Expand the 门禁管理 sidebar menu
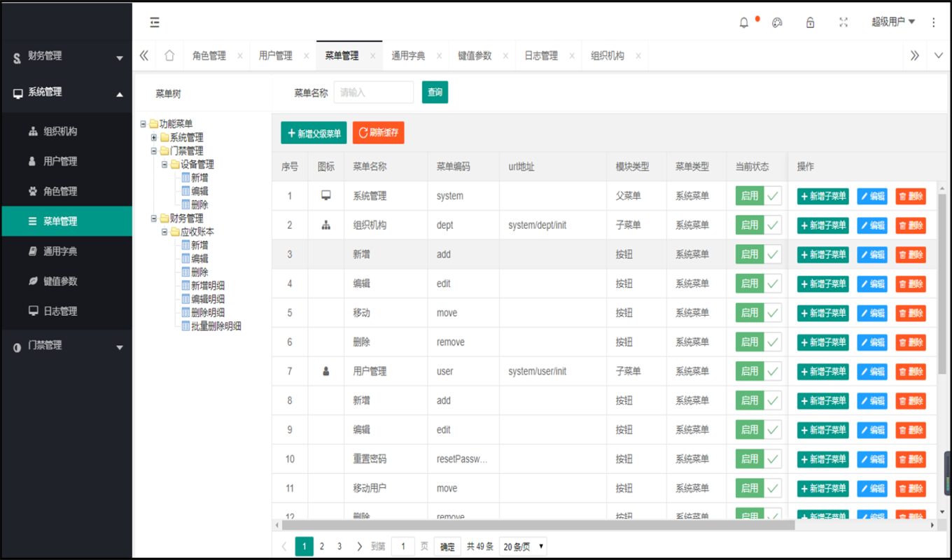Screen dimensions: 952x560 [x=66, y=346]
